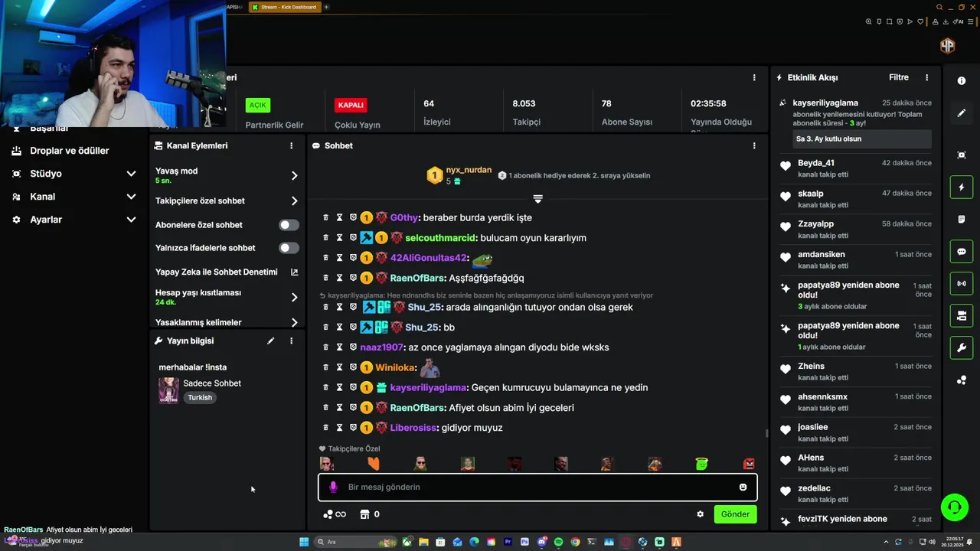Click the purple microphone icon in message field
The width and height of the screenshot is (980, 551).
tap(333, 487)
